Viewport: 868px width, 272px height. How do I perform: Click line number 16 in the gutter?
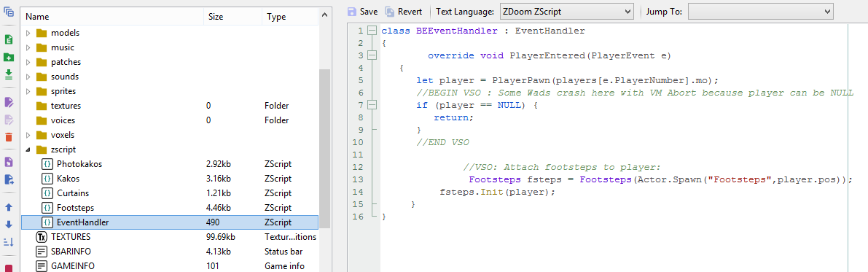click(357, 217)
